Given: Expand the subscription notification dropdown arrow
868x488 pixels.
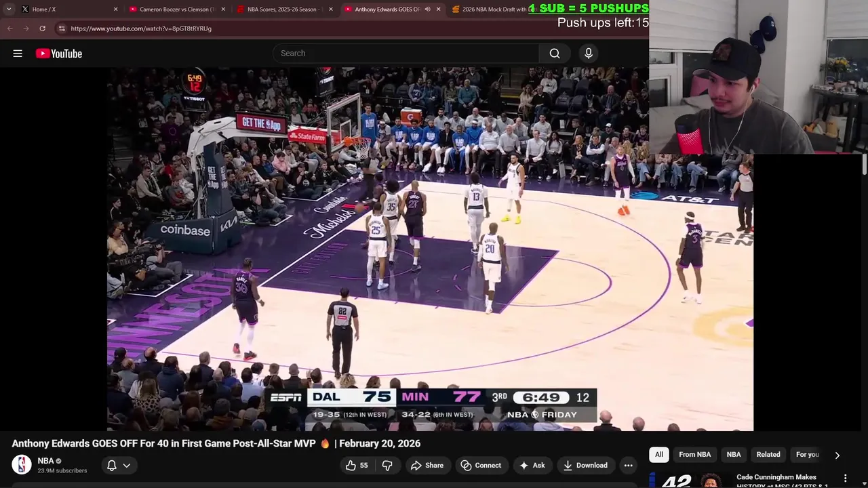Looking at the screenshot, I should (x=126, y=465).
